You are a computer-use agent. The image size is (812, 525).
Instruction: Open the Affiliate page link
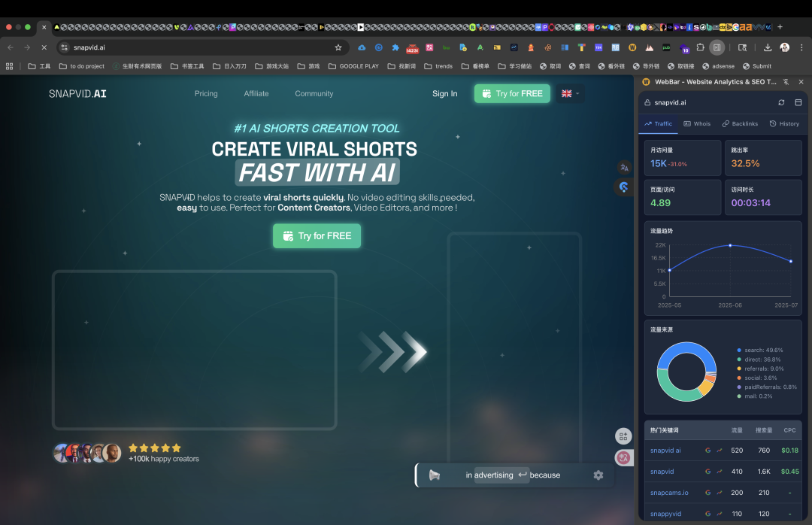(x=256, y=93)
